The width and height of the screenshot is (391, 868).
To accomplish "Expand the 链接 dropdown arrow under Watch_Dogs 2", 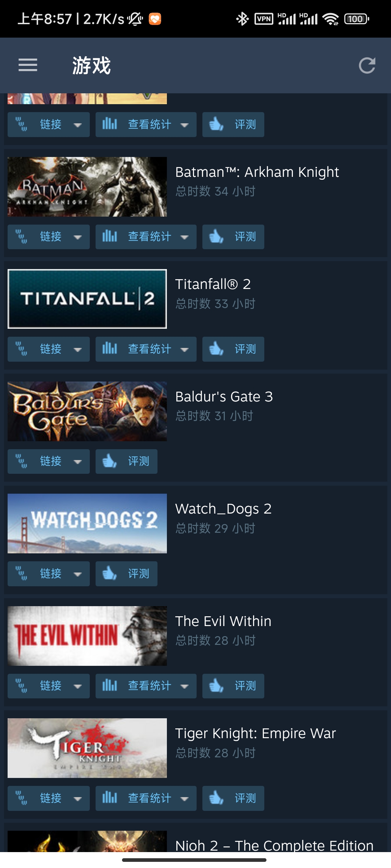I will coord(78,574).
